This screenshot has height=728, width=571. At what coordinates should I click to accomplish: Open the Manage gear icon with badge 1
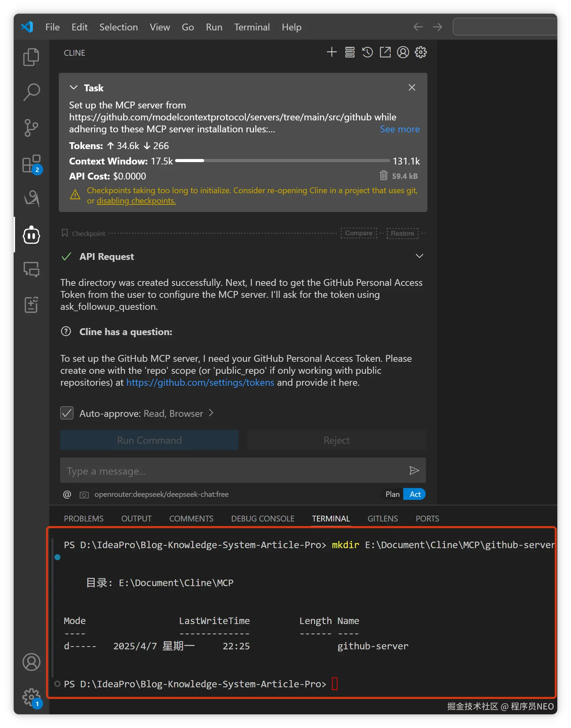(32, 698)
